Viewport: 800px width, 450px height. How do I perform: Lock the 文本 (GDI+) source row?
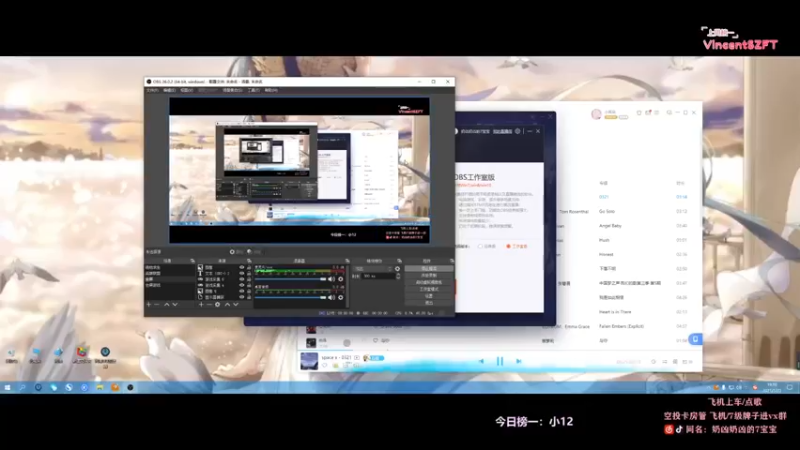[x=249, y=273]
